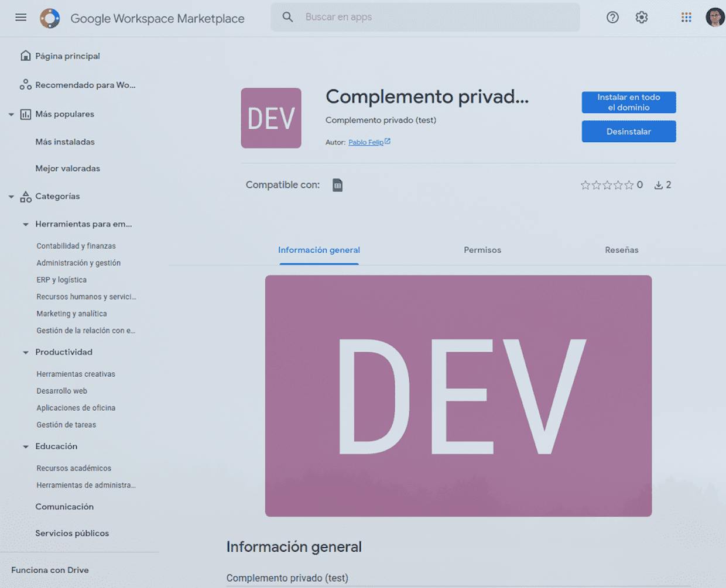Click the star rating icons
This screenshot has height=588, width=726.
607,185
